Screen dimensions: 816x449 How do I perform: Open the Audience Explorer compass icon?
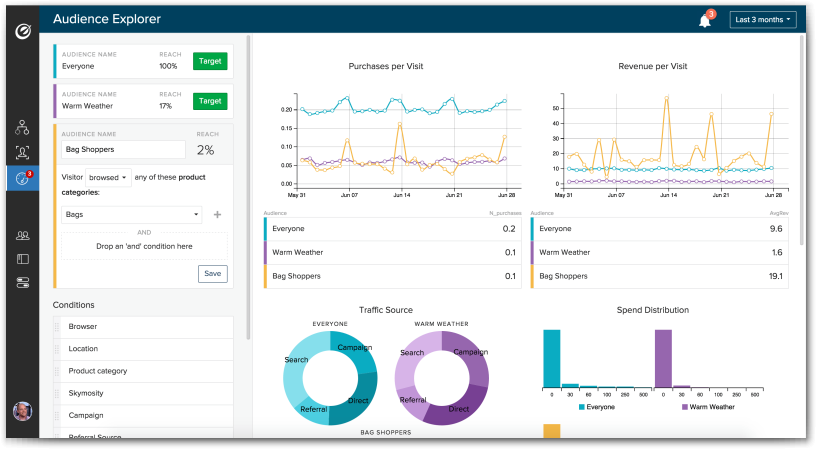(x=22, y=178)
